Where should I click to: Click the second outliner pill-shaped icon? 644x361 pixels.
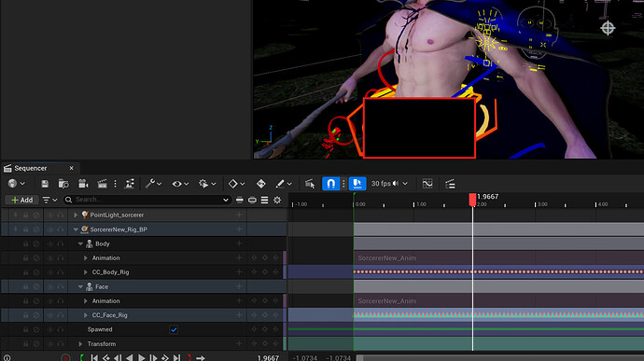(252, 200)
